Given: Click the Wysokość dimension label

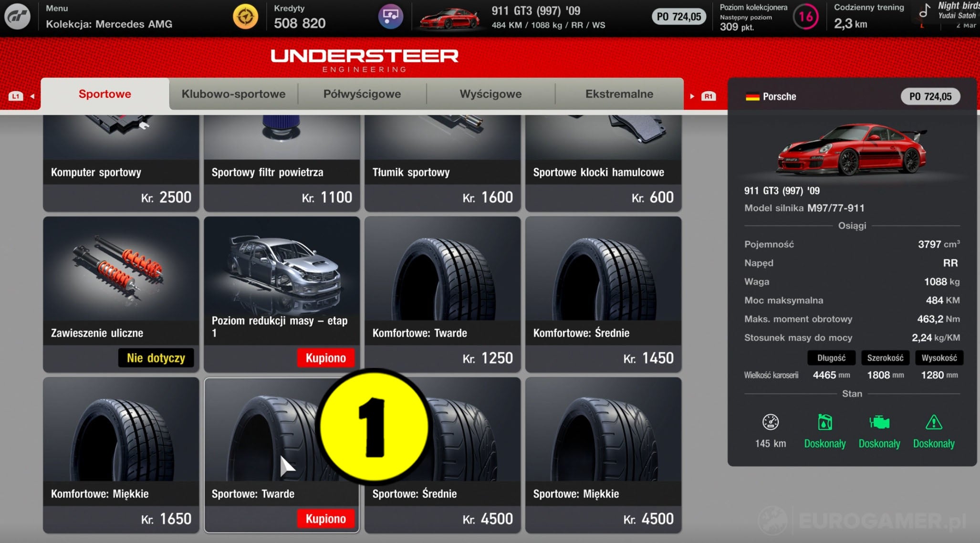Looking at the screenshot, I should point(939,358).
